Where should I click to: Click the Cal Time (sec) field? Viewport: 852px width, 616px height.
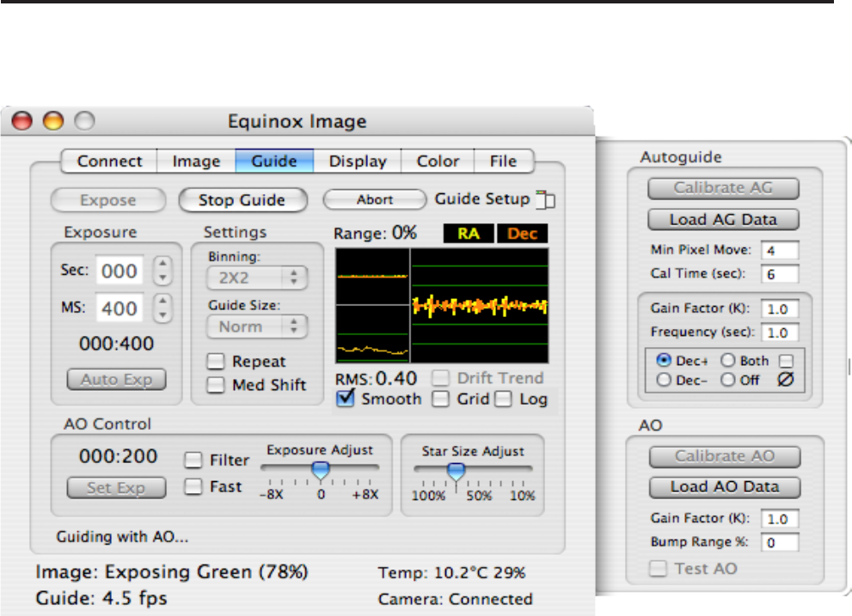click(780, 274)
